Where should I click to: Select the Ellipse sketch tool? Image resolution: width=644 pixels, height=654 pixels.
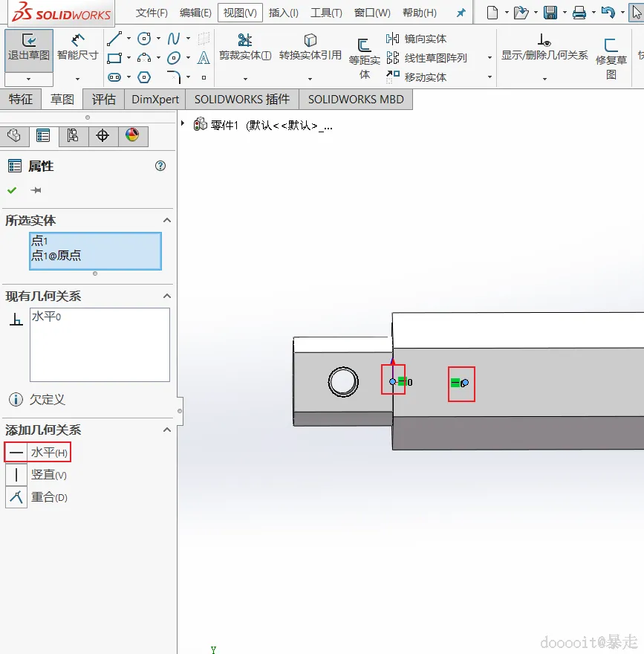pos(173,58)
